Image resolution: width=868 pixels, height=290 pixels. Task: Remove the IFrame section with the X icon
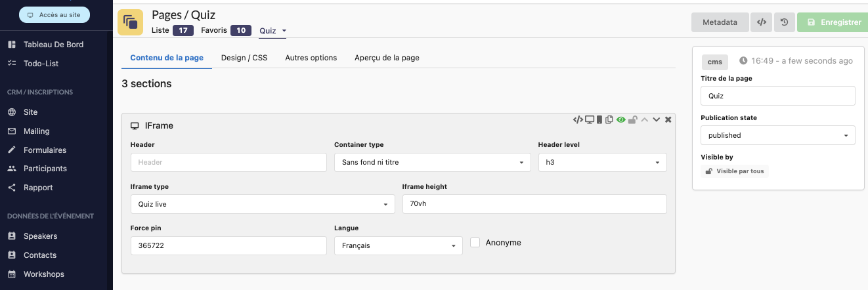pyautogui.click(x=668, y=119)
